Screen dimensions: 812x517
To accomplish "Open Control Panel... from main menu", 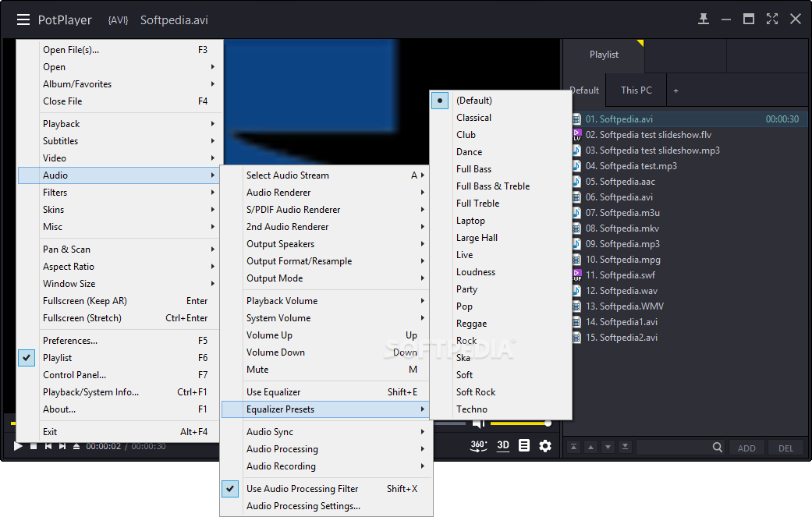I will 119,374.
